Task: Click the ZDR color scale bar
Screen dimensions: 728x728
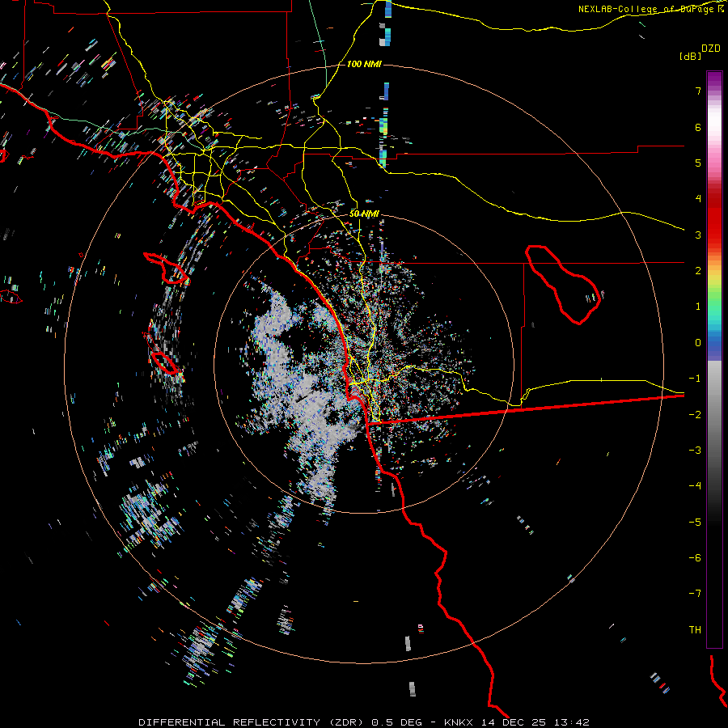Action: coord(714,359)
